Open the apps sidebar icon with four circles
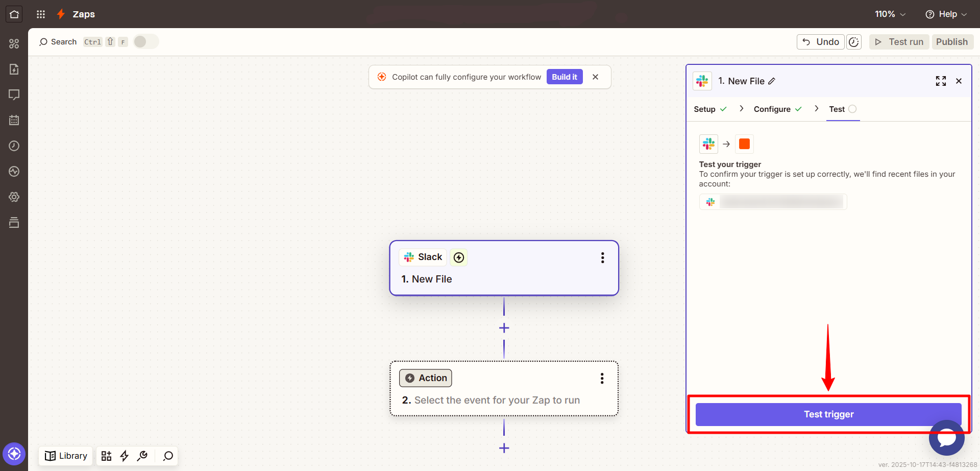980x471 pixels. [14, 43]
